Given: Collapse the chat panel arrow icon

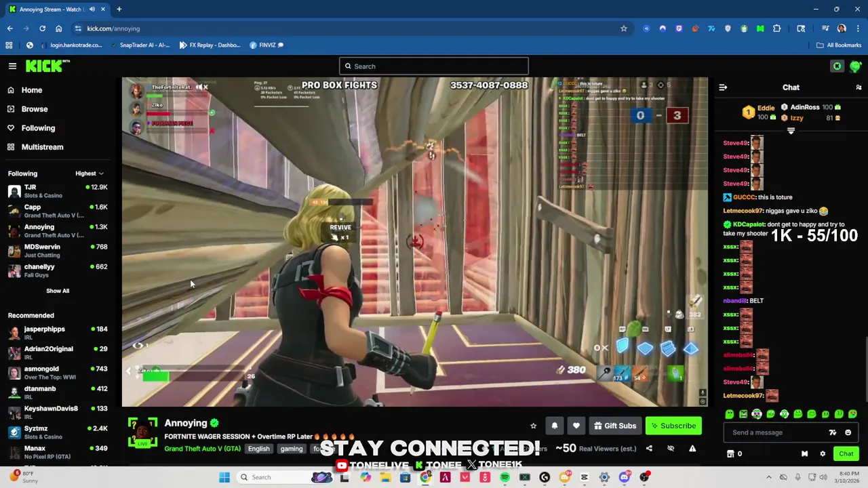Looking at the screenshot, I should click(723, 87).
